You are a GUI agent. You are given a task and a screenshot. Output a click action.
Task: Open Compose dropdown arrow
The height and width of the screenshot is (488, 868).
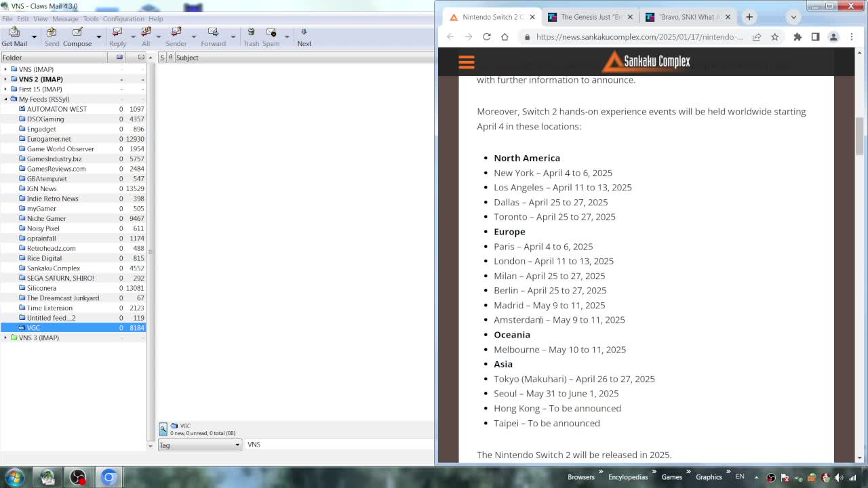[x=99, y=37]
